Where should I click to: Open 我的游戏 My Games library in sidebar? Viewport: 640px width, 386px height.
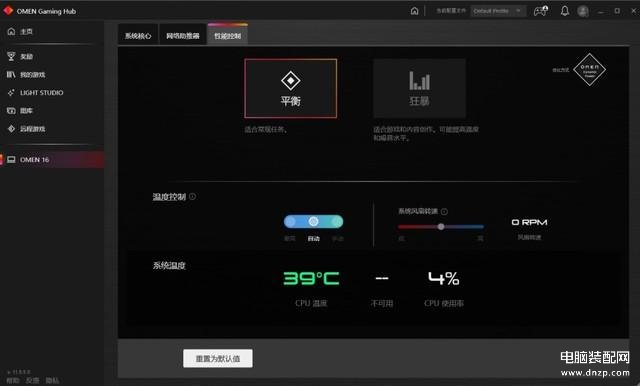tap(26, 75)
